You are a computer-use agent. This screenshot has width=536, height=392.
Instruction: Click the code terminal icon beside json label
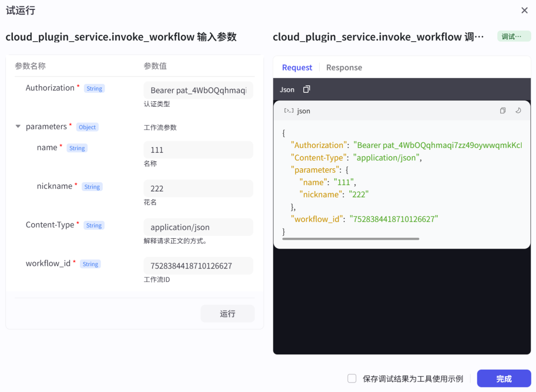(288, 111)
